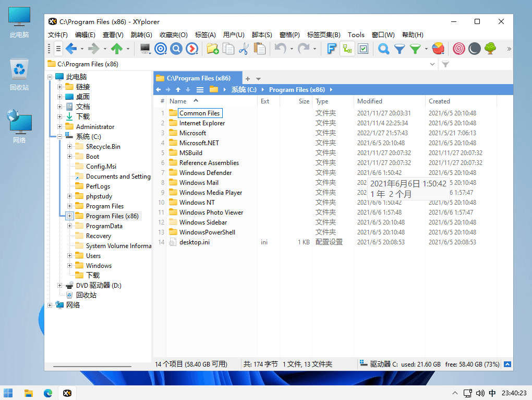
Task: Select Windows folder in the tree
Action: tap(99, 265)
